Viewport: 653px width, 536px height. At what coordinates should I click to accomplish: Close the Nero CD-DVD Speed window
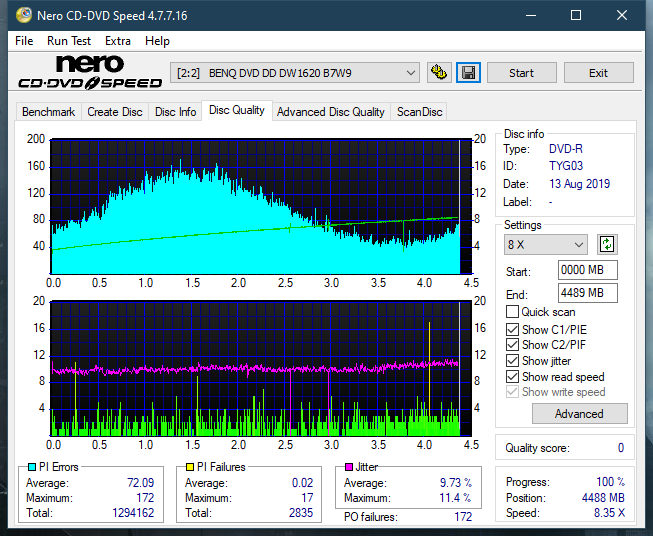coord(622,15)
